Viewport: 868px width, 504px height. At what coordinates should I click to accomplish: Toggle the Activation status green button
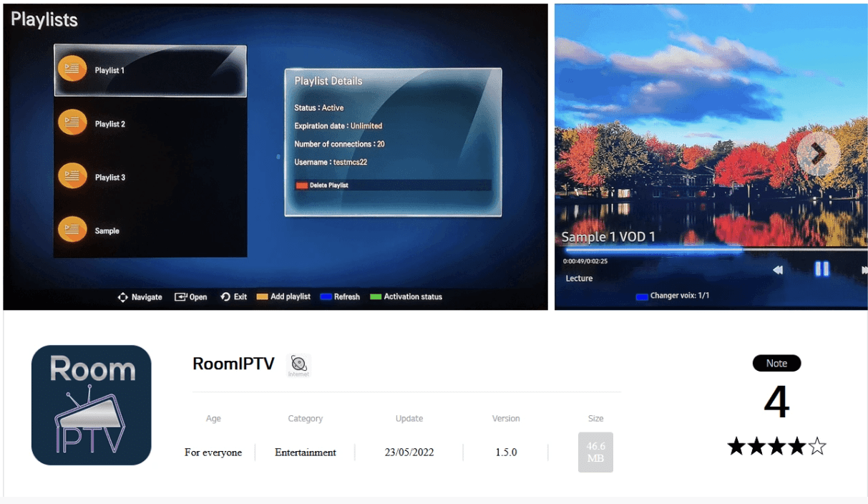[376, 296]
